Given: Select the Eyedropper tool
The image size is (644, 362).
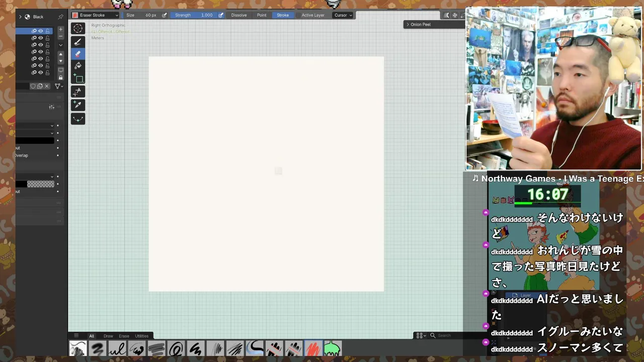Looking at the screenshot, I should coord(78,105).
